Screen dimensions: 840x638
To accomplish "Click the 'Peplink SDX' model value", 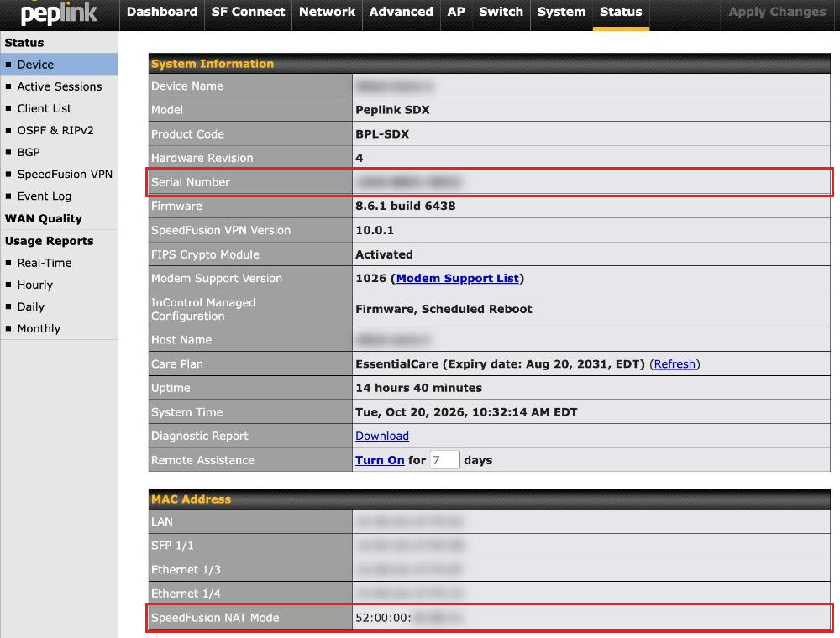I will tap(392, 110).
